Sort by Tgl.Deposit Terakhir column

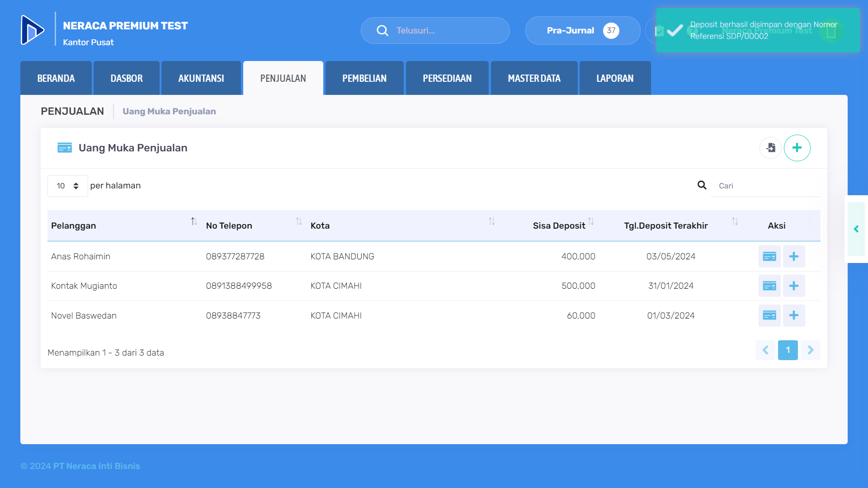(x=735, y=221)
